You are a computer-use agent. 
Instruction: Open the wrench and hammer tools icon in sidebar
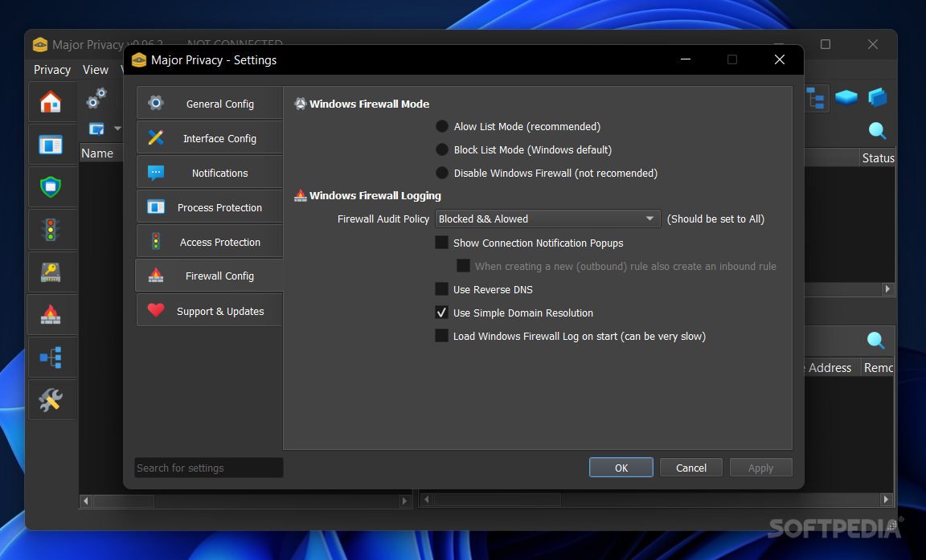point(51,399)
